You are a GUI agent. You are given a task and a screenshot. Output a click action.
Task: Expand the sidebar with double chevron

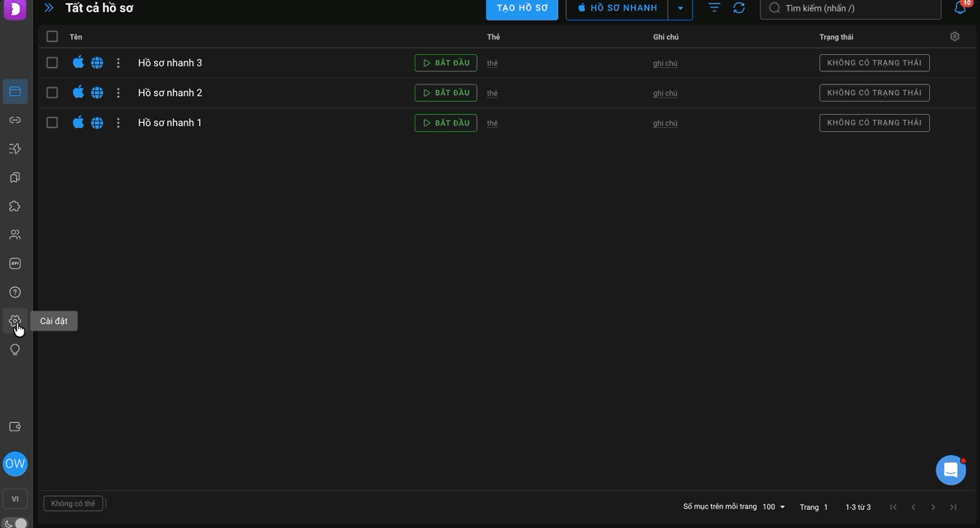point(48,8)
